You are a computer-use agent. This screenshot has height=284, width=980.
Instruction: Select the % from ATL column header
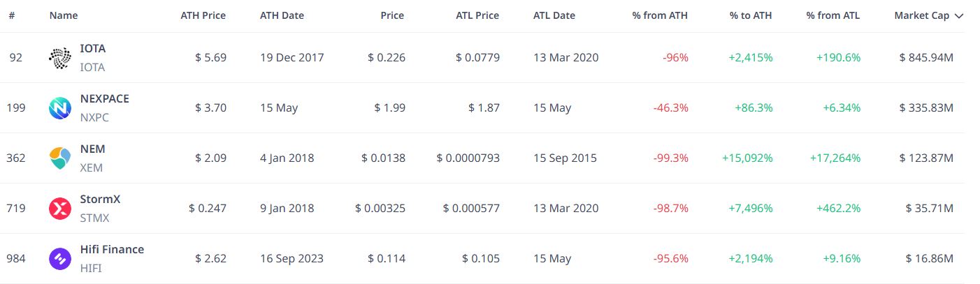(x=833, y=15)
